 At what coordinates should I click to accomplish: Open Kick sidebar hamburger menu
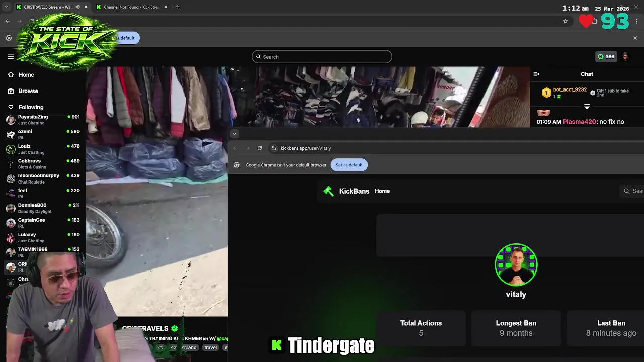click(11, 57)
